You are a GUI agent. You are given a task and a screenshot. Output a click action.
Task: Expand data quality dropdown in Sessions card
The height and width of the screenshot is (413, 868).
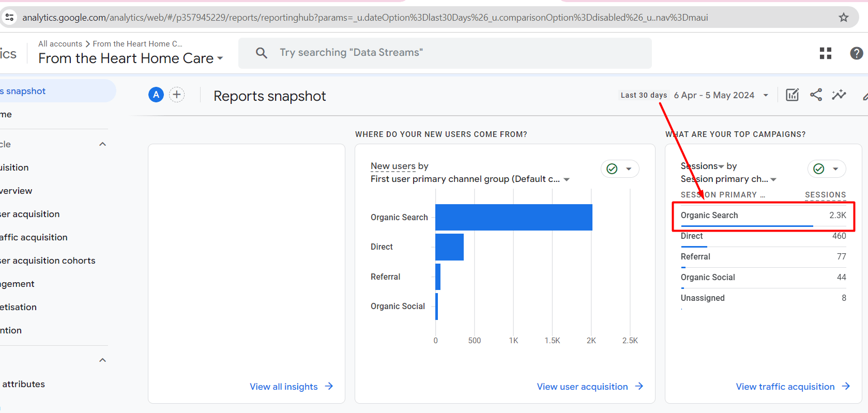point(835,169)
